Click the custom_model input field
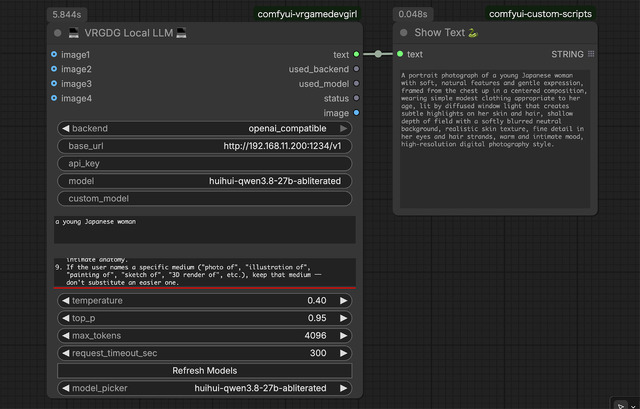Image resolution: width=640 pixels, height=409 pixels. 204,199
